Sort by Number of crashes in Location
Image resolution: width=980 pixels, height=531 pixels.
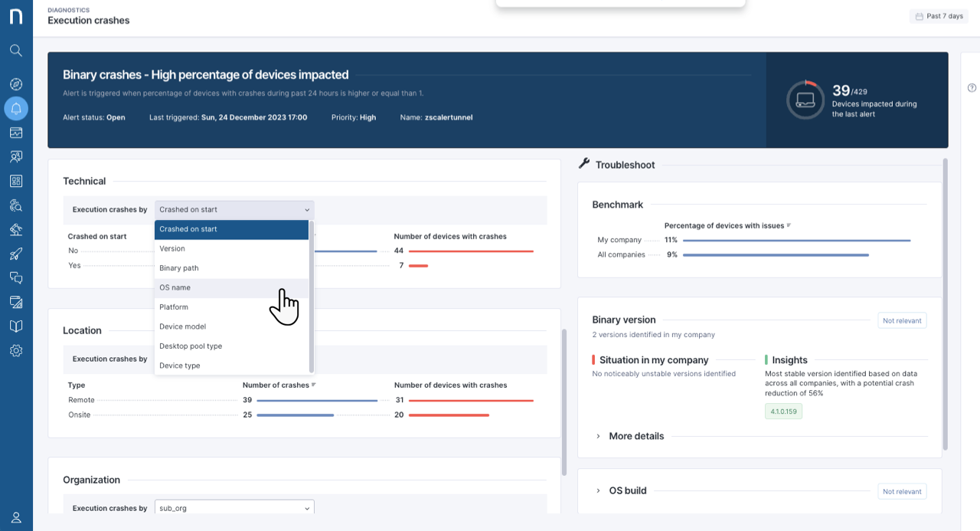[279, 385]
